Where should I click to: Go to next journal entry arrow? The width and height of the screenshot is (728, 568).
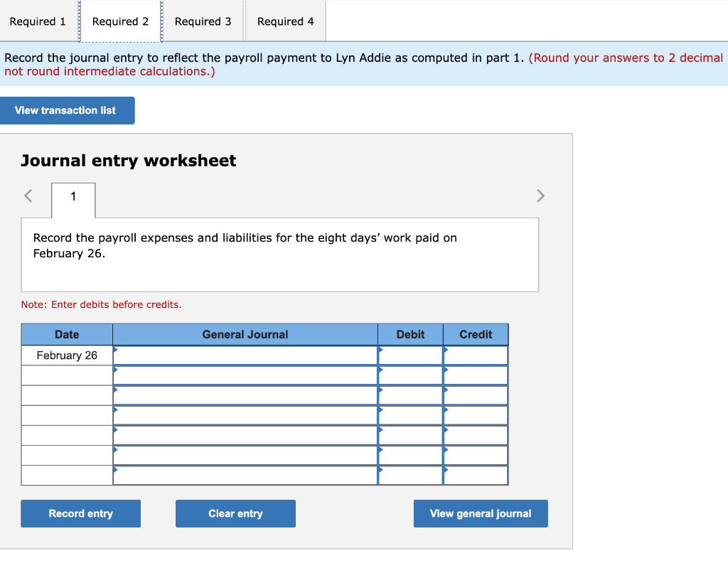point(540,195)
